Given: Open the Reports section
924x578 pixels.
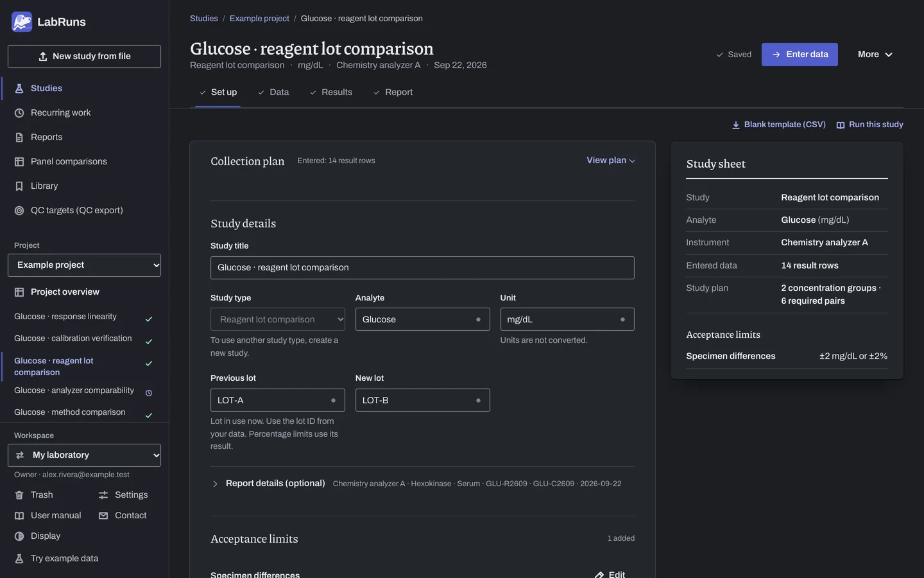Looking at the screenshot, I should pos(38,137).
